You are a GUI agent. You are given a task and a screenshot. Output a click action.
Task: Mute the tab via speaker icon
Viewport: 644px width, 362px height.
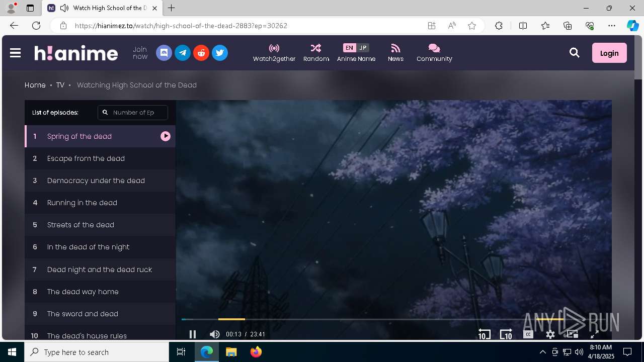tap(64, 8)
